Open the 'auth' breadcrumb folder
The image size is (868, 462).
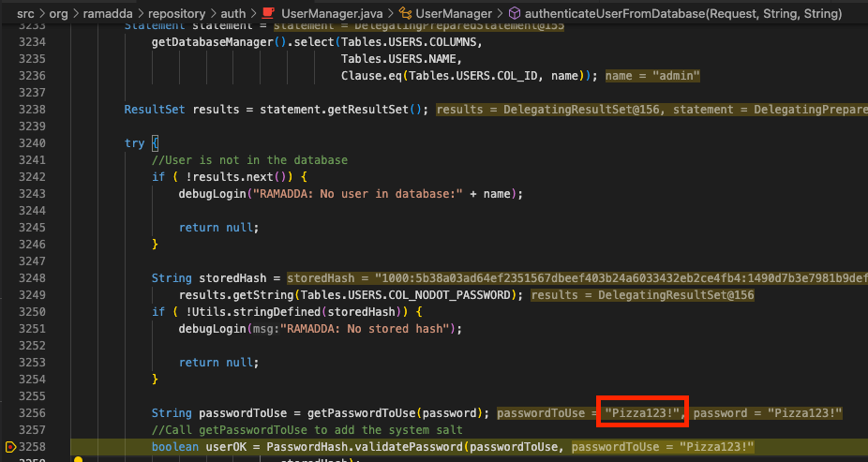[233, 13]
